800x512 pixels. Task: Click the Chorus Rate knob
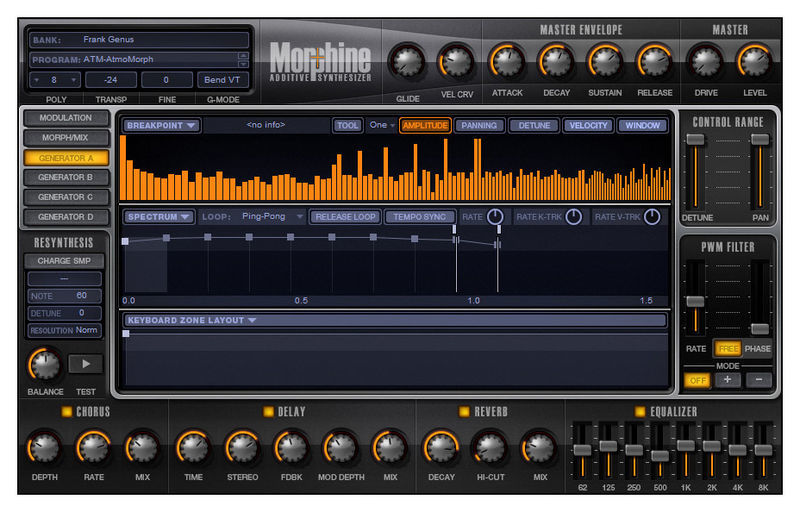tap(93, 448)
